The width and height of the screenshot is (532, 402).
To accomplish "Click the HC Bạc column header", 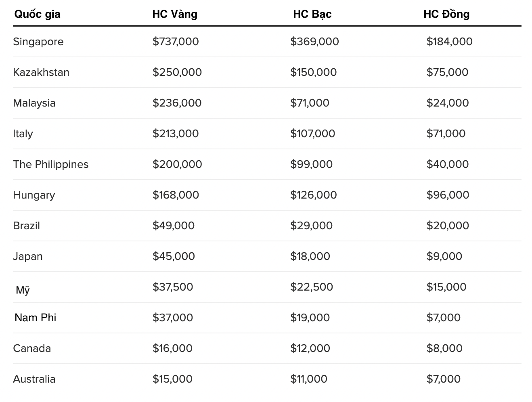I will pos(312,14).
